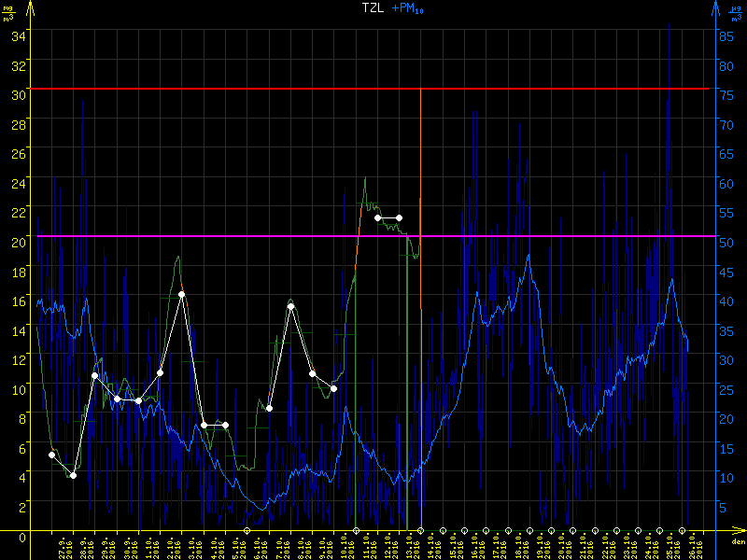Click the magenta limit line at 20

click(233, 236)
